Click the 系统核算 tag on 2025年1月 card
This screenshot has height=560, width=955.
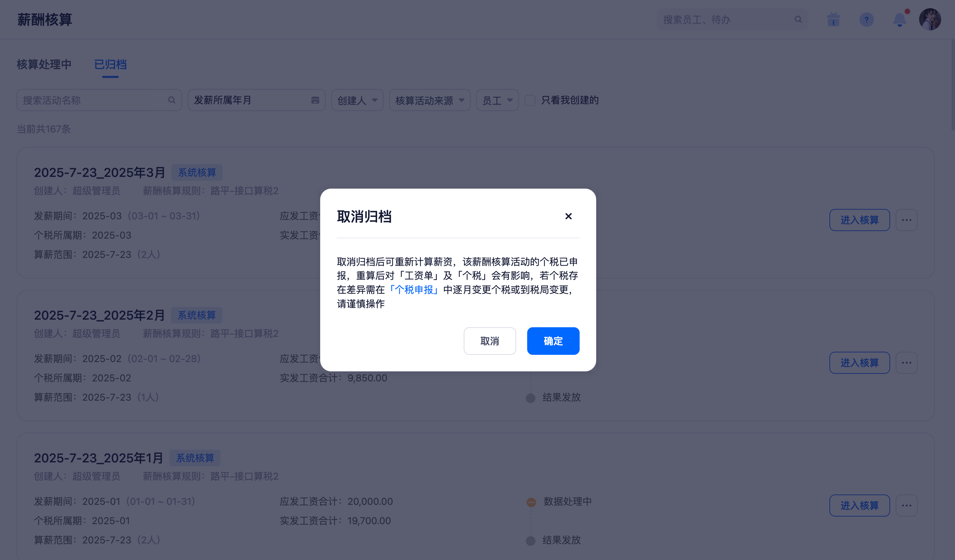coord(195,458)
